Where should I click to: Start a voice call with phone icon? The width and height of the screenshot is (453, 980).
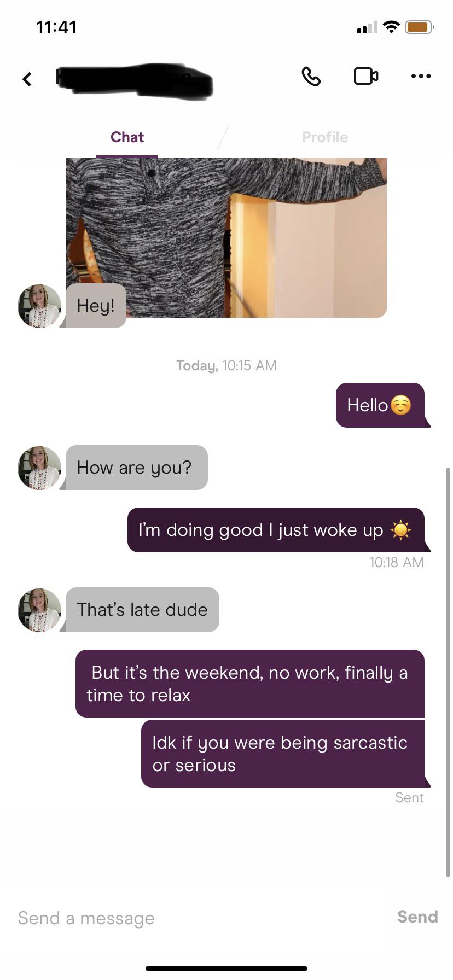click(311, 77)
